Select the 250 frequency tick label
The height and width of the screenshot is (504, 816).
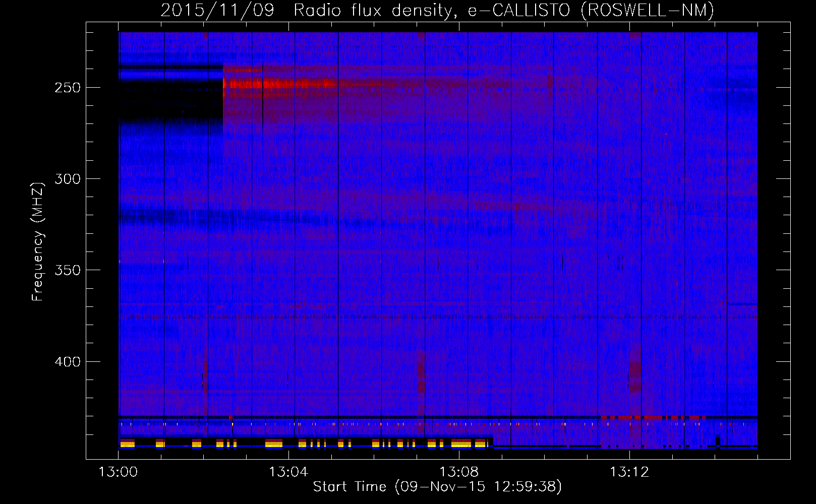point(68,88)
